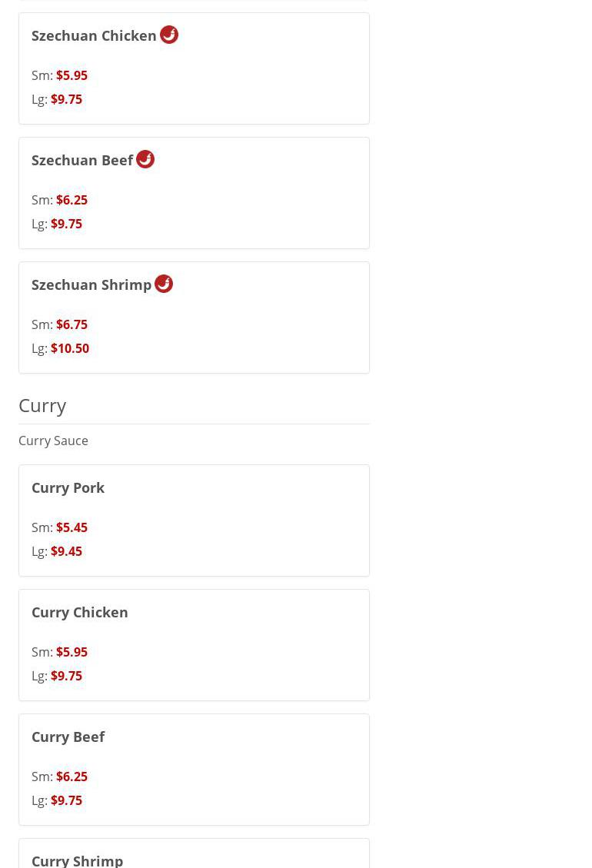The height and width of the screenshot is (868, 592).
Task: Open the Curry Shrimp item
Action: pos(77,860)
